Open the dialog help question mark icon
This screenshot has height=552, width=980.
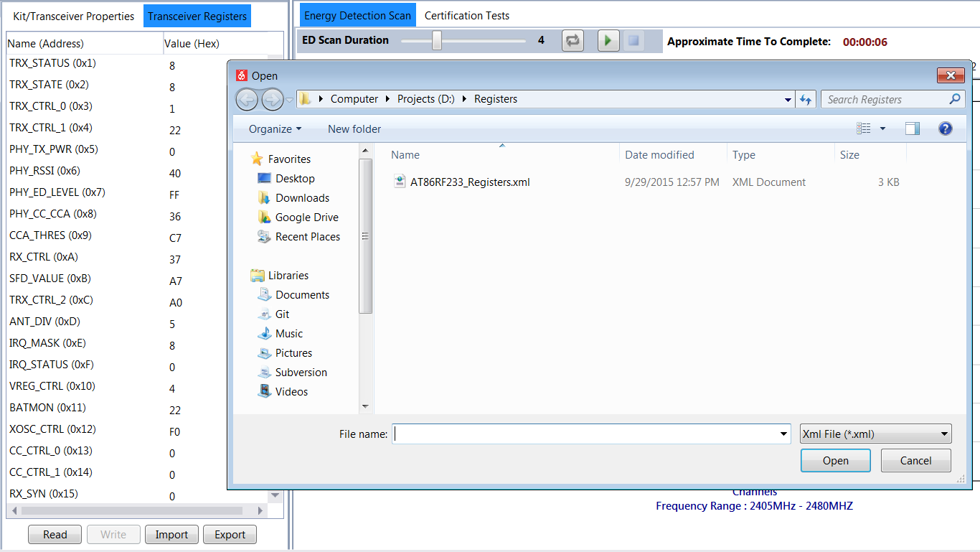point(945,128)
